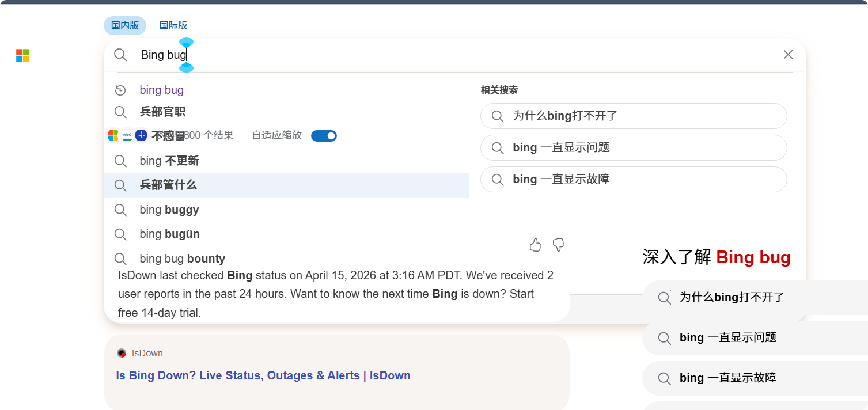Open 为什么bing打不开了 below 深入了解 Bing bug

pyautogui.click(x=755, y=298)
